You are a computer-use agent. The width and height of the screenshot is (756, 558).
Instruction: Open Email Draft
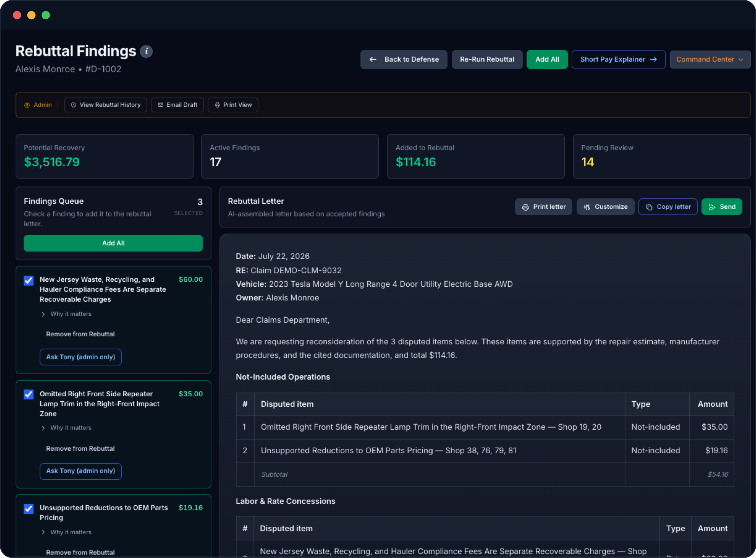point(177,105)
